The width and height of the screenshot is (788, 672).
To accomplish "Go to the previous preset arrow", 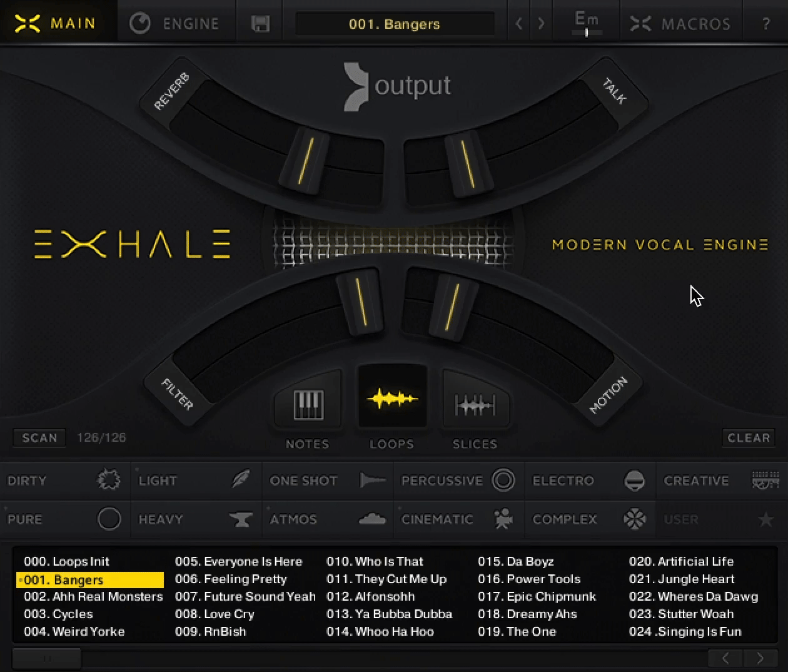I will 518,24.
